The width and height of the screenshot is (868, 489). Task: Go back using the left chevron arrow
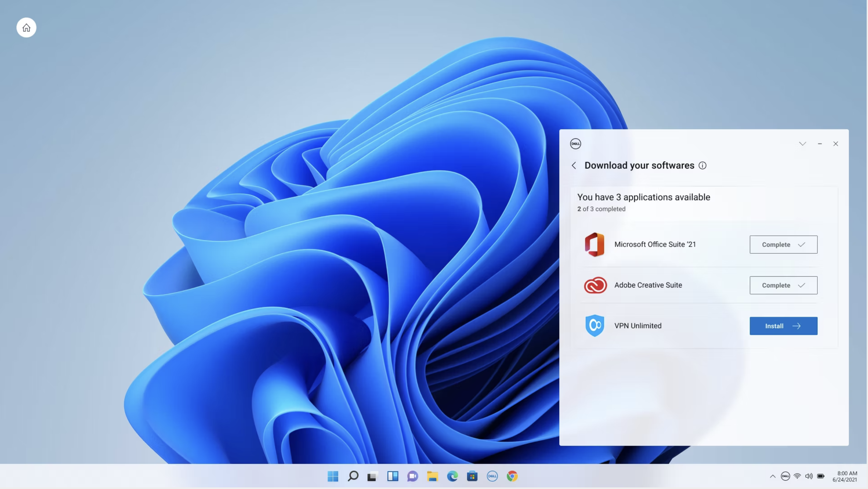point(574,165)
